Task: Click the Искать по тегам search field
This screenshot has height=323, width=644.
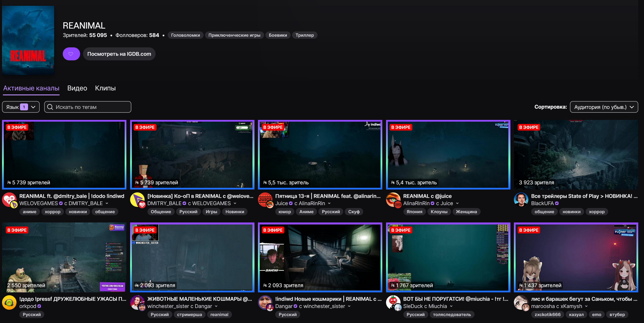Action: (88, 107)
